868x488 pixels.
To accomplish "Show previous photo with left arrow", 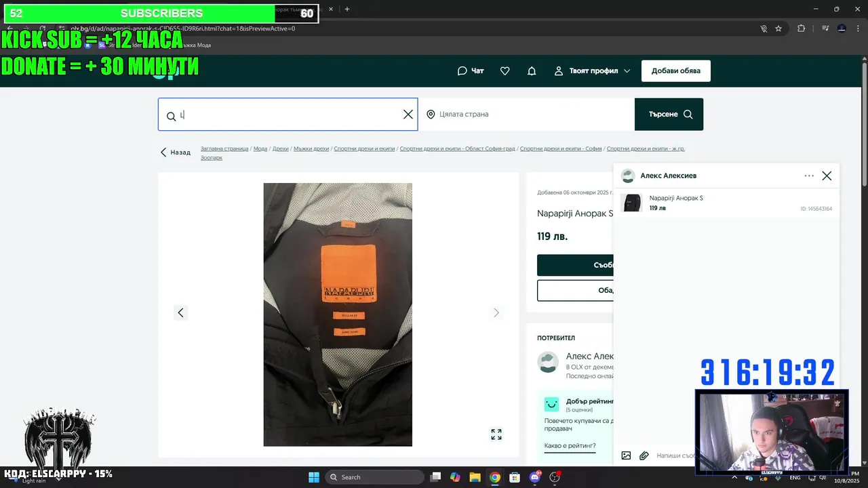I will point(180,312).
